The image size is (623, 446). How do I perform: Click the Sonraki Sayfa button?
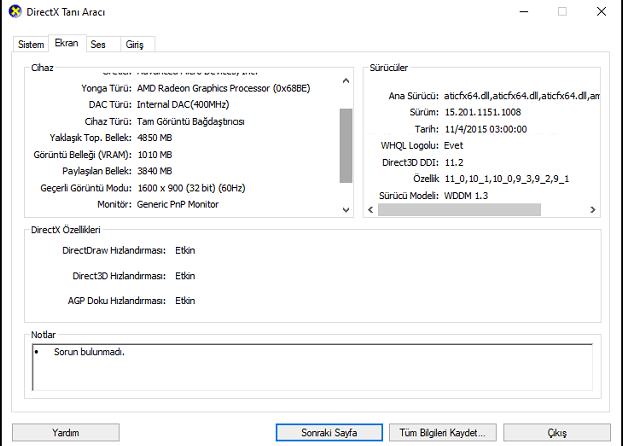pos(329,432)
